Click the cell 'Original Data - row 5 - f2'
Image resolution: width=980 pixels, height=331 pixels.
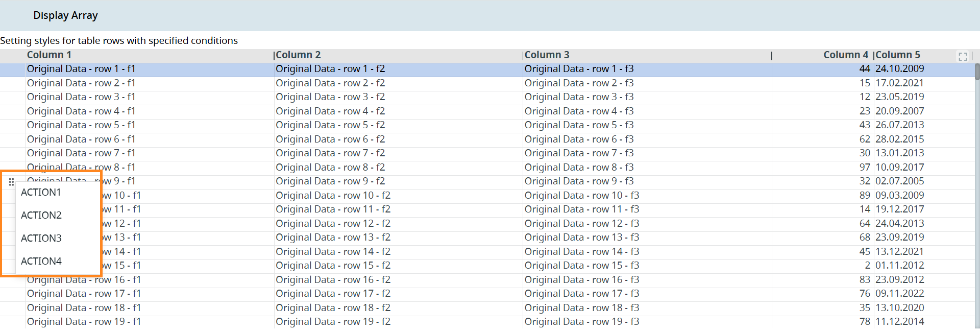[x=330, y=125]
